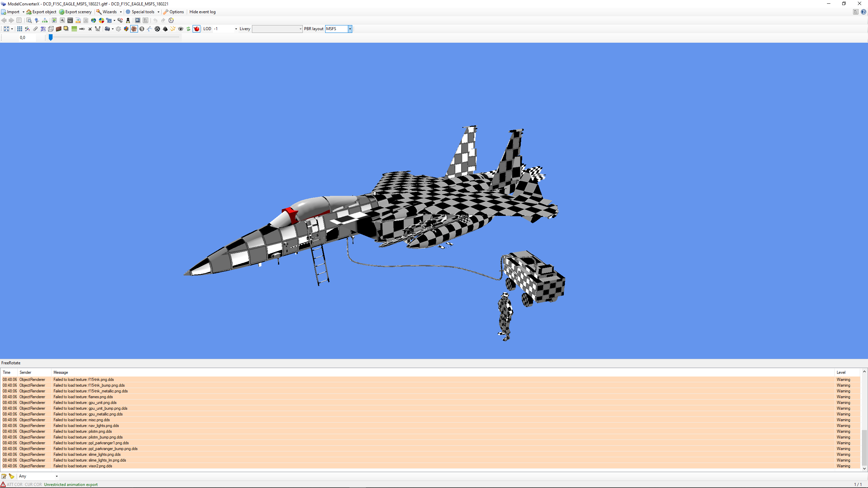Viewport: 868px width, 488px height.
Task: Toggle the red teapot button
Action: pos(197,29)
